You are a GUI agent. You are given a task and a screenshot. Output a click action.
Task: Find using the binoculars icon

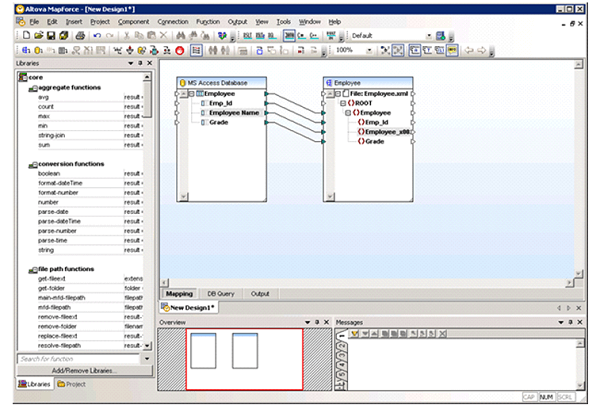pyautogui.click(x=181, y=36)
